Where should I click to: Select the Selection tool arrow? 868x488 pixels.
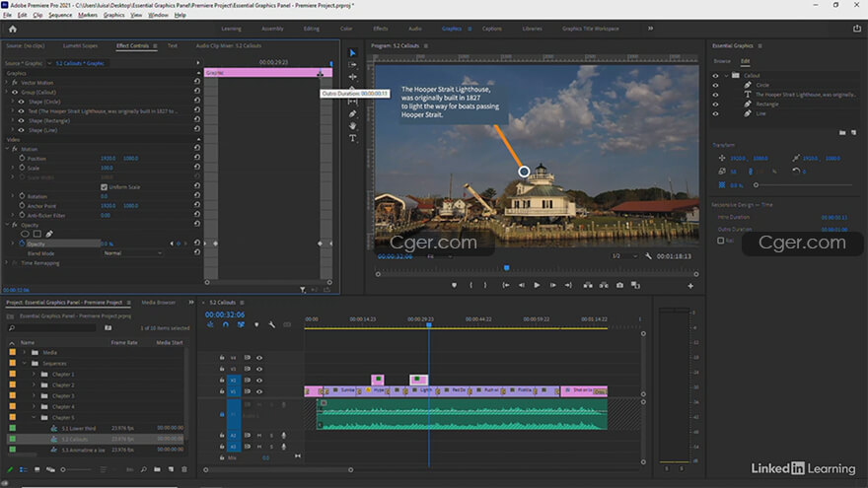tap(353, 53)
